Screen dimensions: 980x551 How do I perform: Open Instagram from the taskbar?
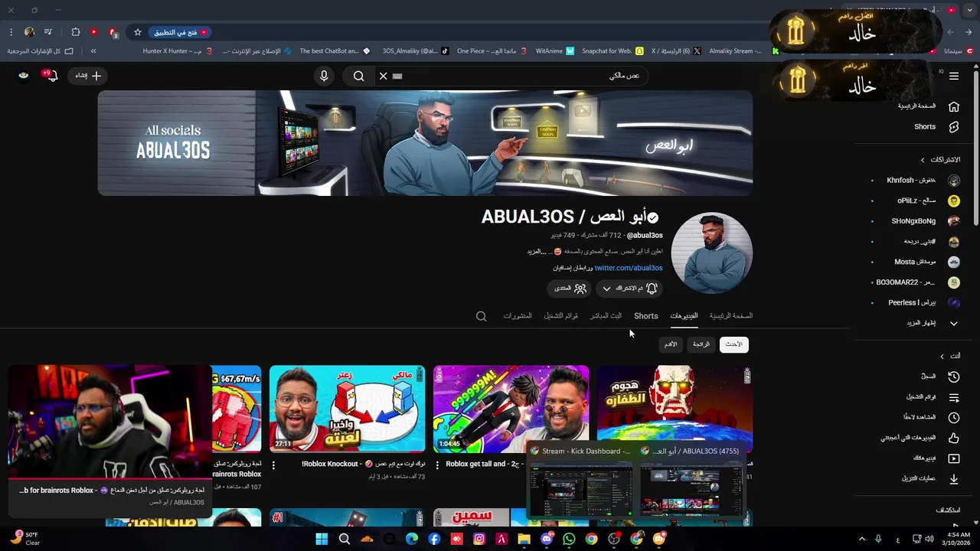[x=479, y=539]
